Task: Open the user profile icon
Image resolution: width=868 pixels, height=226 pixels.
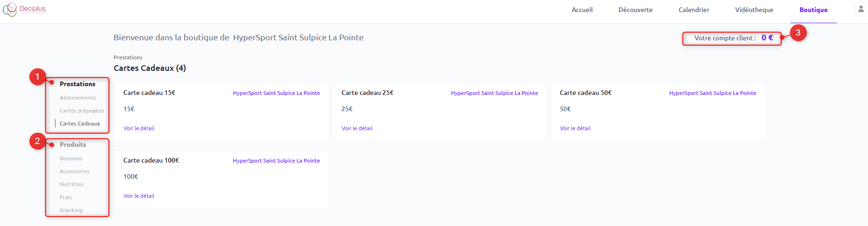Action: [861, 9]
